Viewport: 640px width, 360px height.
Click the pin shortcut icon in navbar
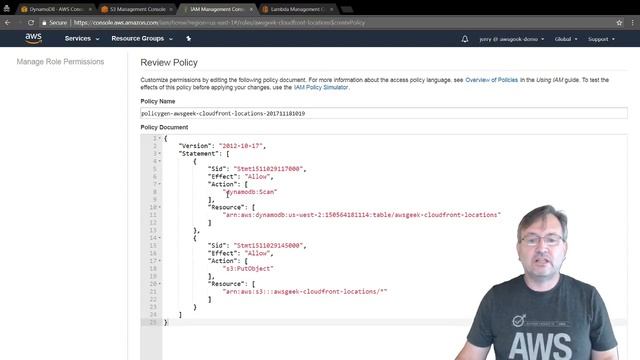(x=188, y=38)
